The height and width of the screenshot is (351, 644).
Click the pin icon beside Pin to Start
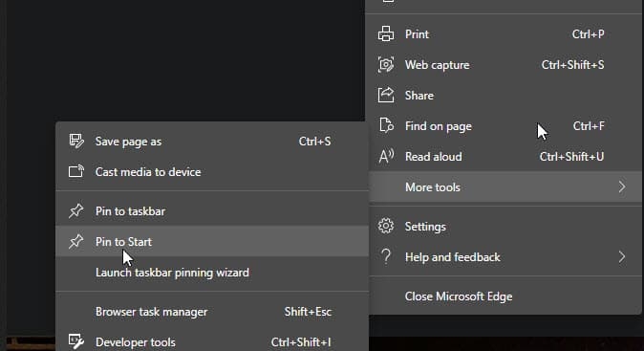pos(76,241)
